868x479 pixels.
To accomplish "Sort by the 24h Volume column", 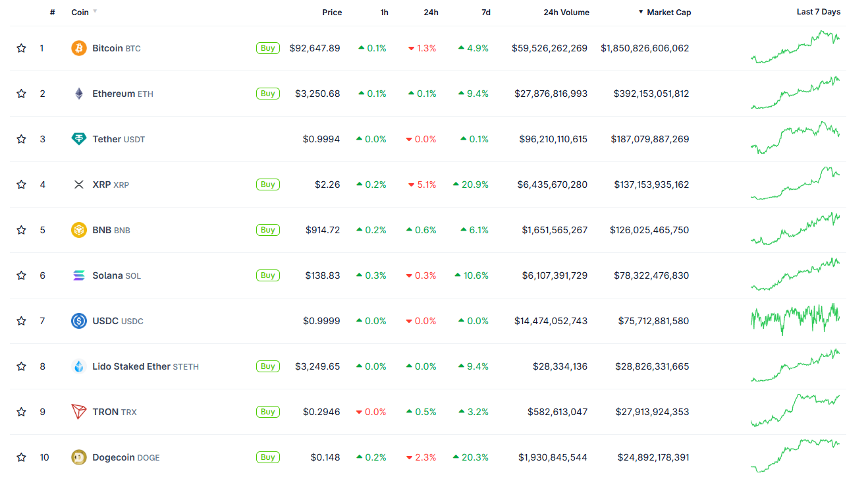I will point(566,13).
